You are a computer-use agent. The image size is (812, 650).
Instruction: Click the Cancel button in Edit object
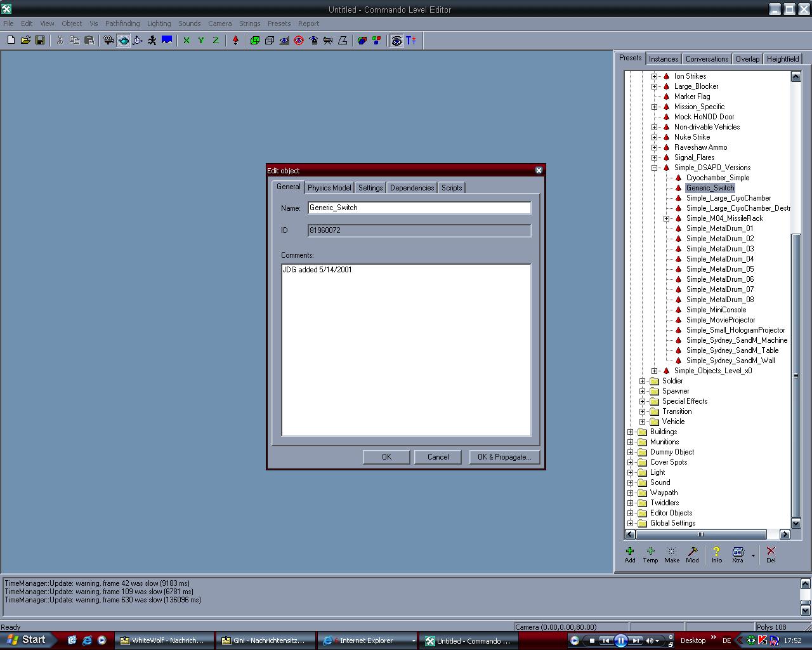(438, 457)
